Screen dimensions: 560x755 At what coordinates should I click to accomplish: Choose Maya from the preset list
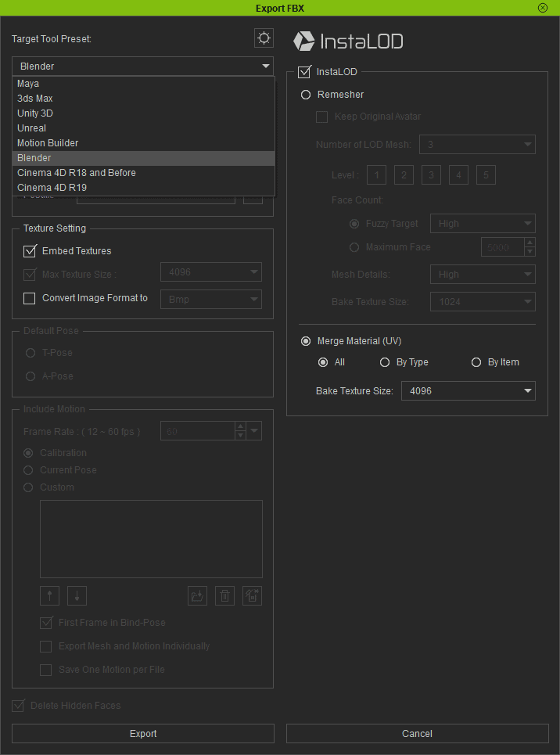tap(143, 84)
